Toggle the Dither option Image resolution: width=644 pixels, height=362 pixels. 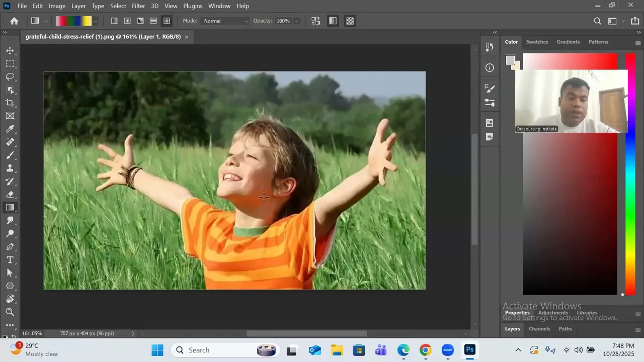coord(333,21)
